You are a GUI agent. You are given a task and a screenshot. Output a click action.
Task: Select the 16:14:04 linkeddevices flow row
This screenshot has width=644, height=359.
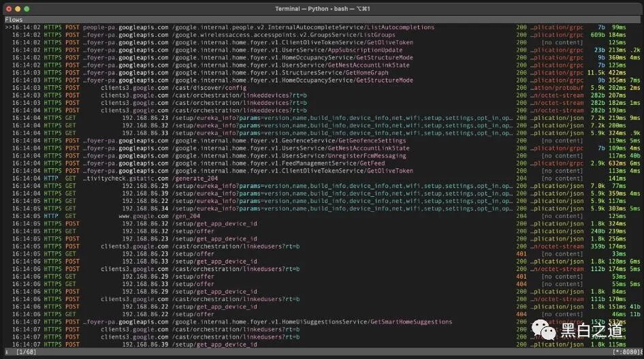(322, 110)
